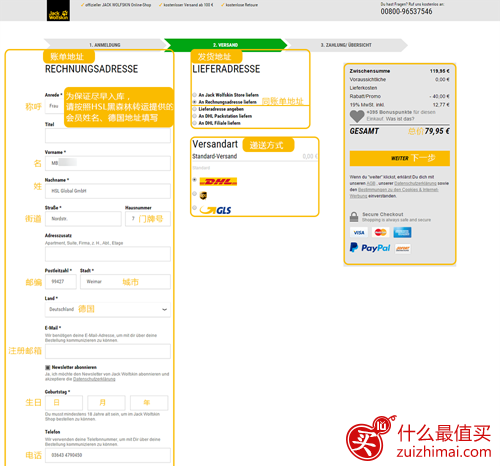Select the UPS shipping logo

pyautogui.click(x=203, y=196)
